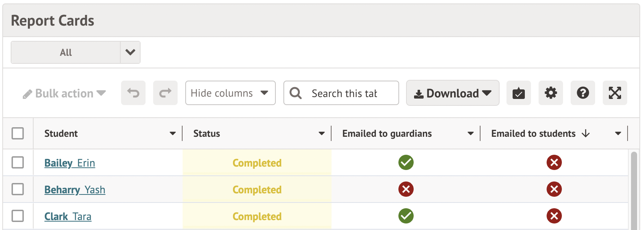
Task: Open the table settings gear
Action: [551, 93]
